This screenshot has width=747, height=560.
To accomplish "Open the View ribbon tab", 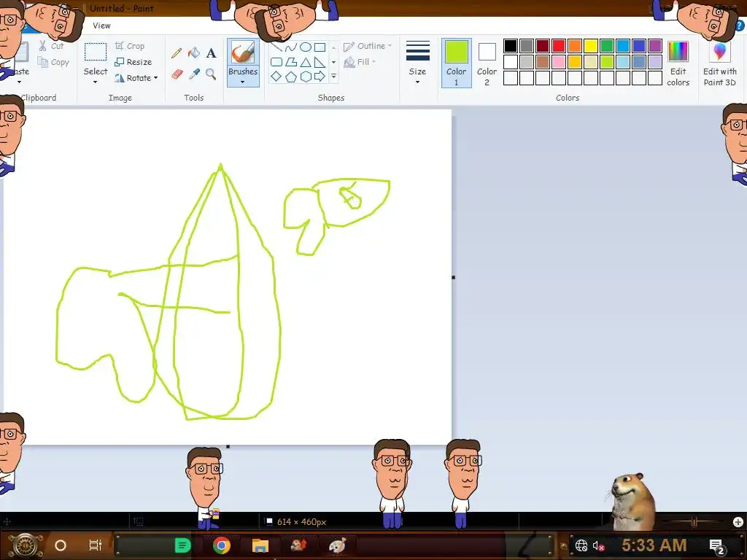I will pos(101,26).
